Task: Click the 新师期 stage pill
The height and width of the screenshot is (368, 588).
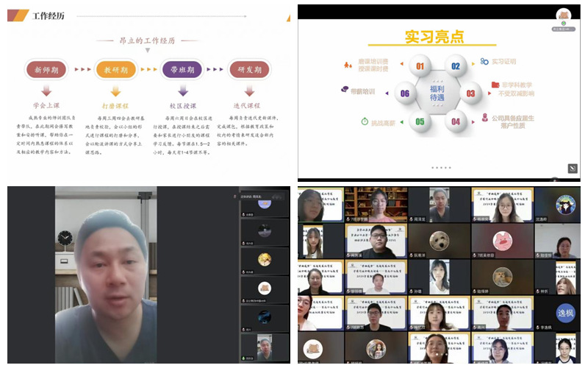Action: click(46, 70)
